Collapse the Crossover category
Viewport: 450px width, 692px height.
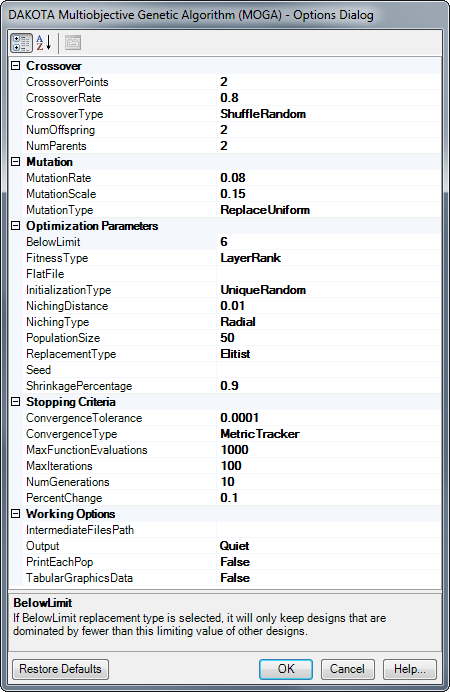tap(15, 66)
